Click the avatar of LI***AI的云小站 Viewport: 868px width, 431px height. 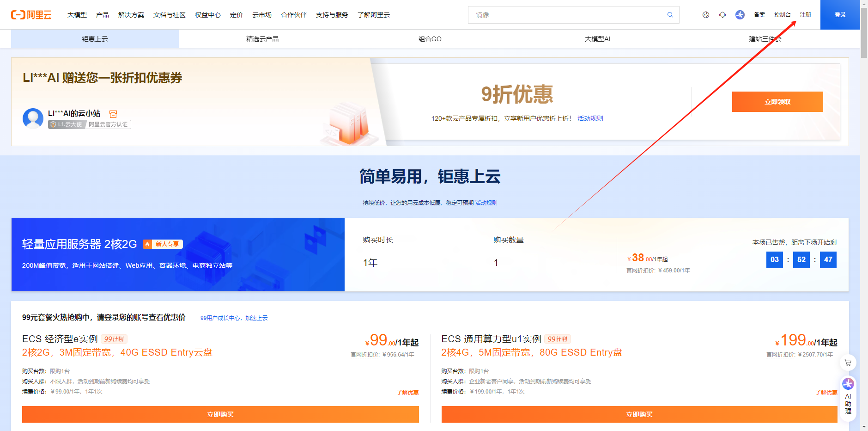(x=33, y=118)
